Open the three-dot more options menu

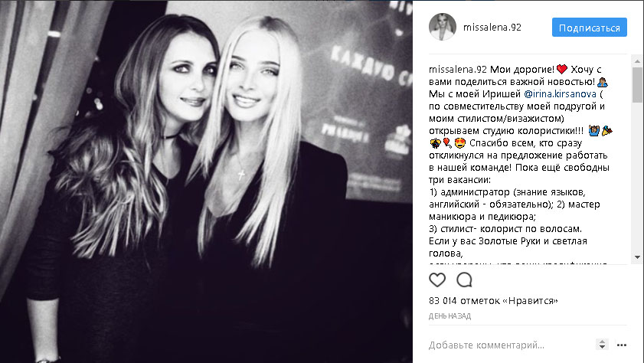pyautogui.click(x=622, y=345)
